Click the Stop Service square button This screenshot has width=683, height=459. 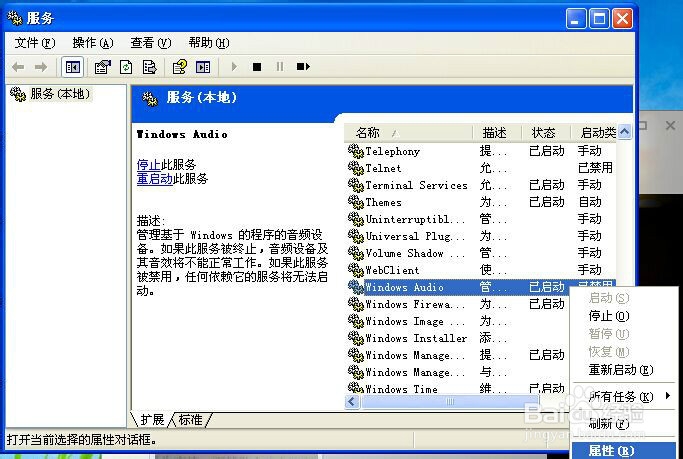(257, 67)
